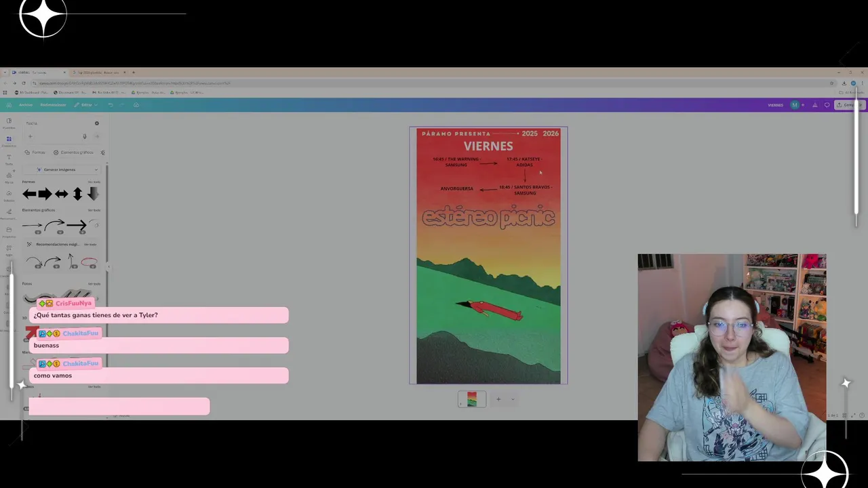Screen dimensions: 868x488
Task: Open the Subidos uploads sidebar panel
Action: click(9, 196)
